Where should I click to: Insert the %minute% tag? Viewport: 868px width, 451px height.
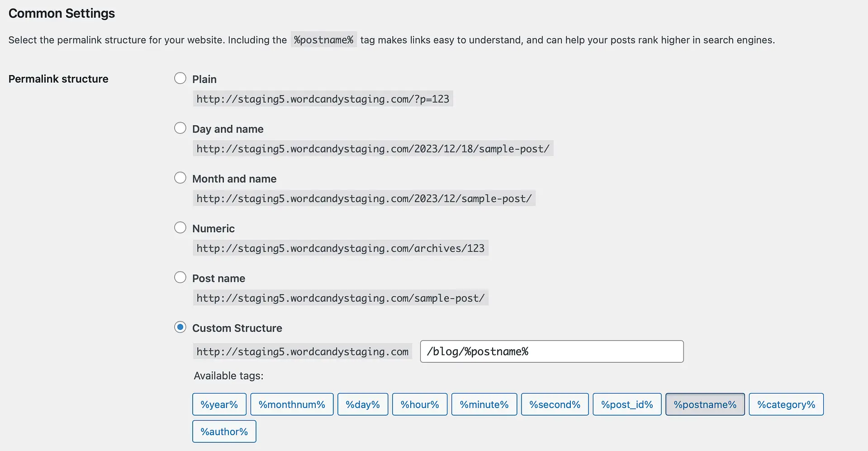[484, 404]
